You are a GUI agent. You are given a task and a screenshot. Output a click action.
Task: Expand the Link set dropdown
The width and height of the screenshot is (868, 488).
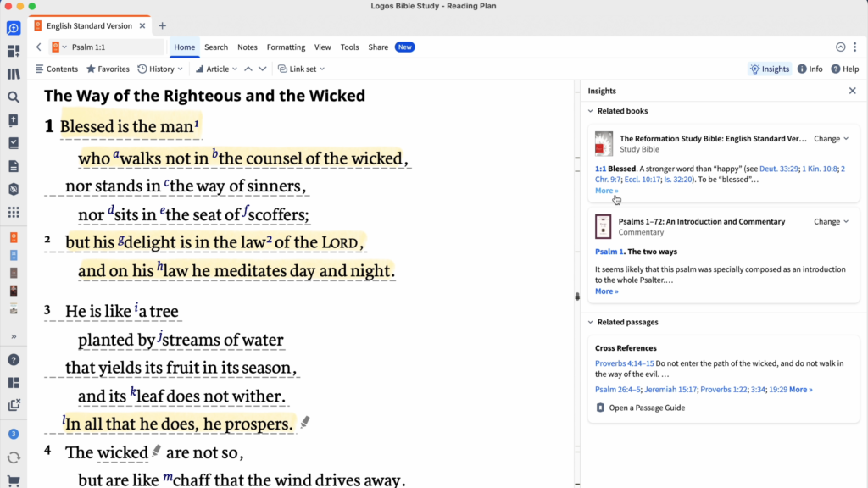pyautogui.click(x=303, y=69)
